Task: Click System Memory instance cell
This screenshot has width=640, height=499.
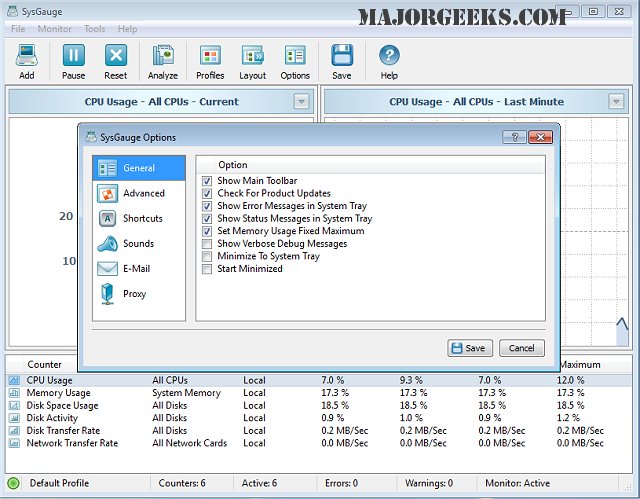Action: coord(187,393)
